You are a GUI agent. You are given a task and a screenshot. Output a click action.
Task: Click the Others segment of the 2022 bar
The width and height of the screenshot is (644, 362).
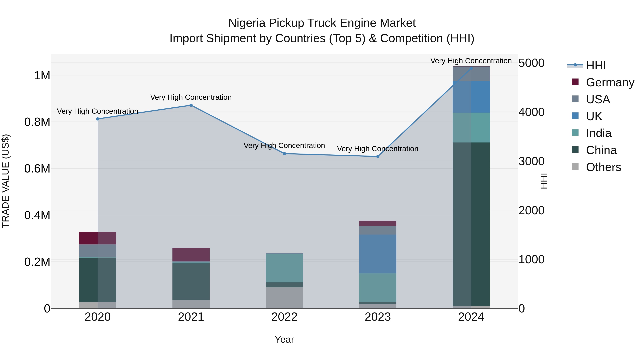point(284,298)
